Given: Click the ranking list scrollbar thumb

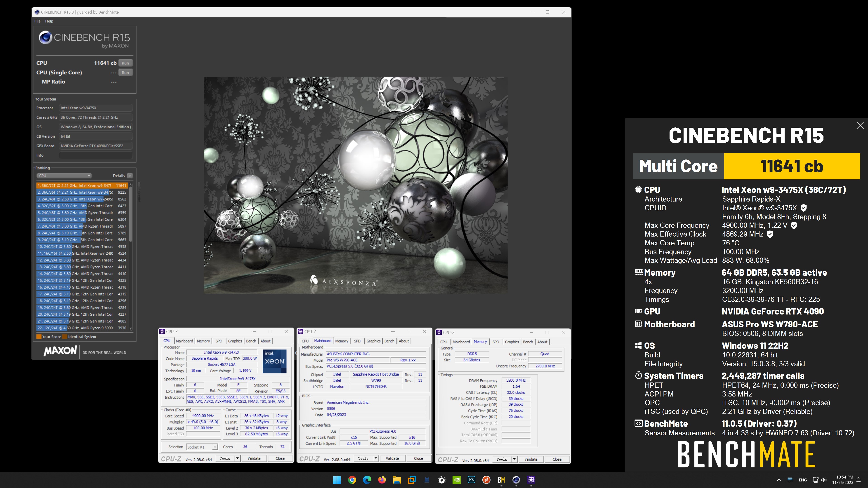Looking at the screenshot, I should coord(131,214).
